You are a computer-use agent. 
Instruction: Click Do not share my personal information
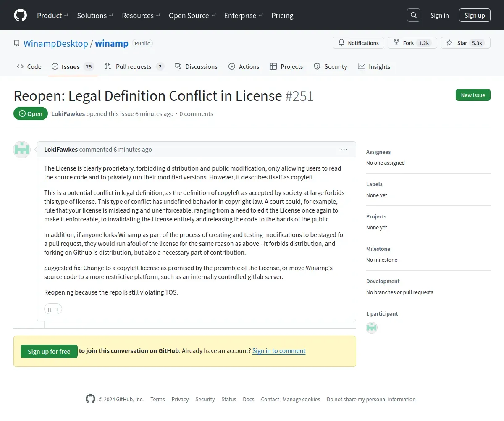pos(371,400)
